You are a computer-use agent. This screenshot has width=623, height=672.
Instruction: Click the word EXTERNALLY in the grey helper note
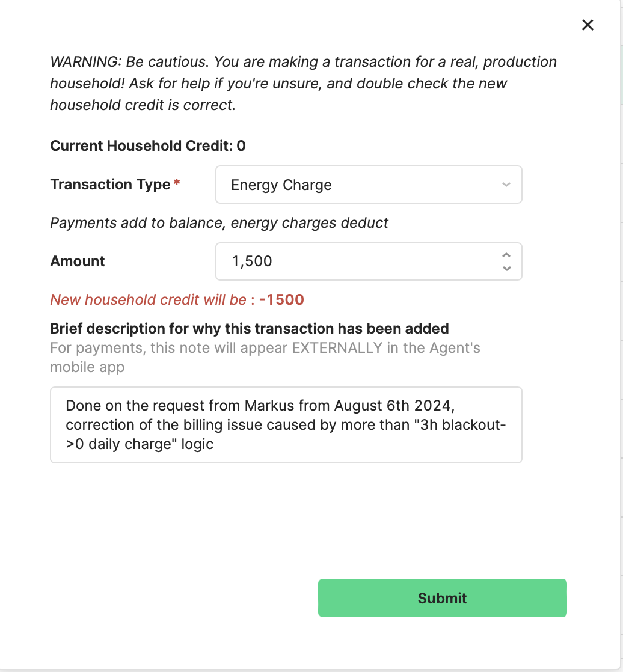click(337, 347)
